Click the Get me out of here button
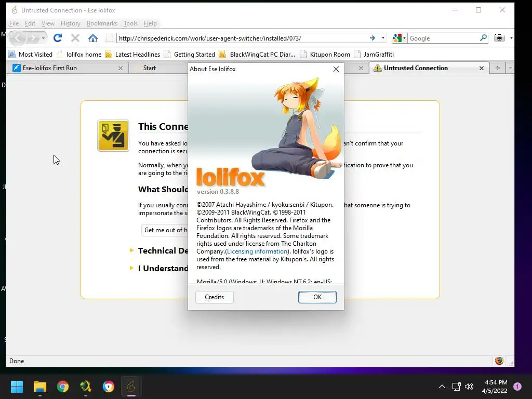 165,230
